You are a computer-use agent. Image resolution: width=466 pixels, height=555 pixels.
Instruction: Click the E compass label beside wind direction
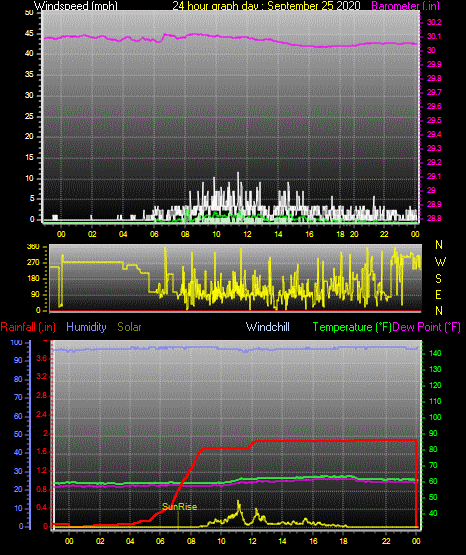438,294
